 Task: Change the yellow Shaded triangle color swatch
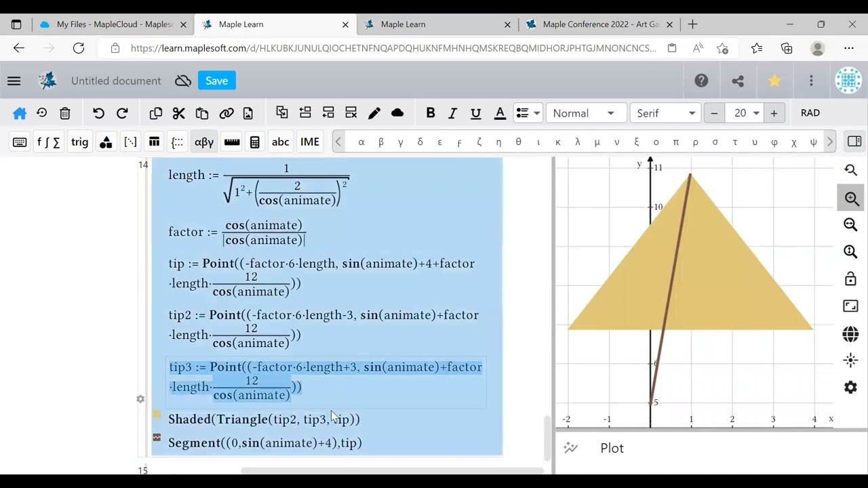[x=157, y=413]
